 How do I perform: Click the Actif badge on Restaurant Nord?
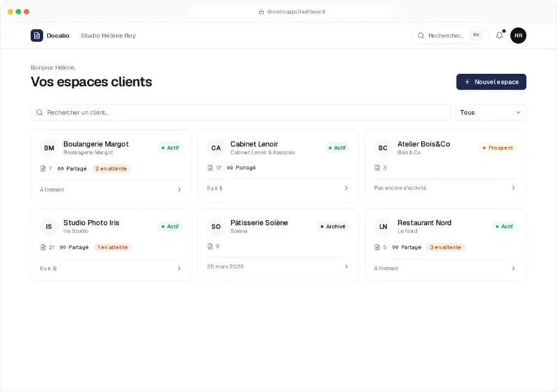click(504, 226)
